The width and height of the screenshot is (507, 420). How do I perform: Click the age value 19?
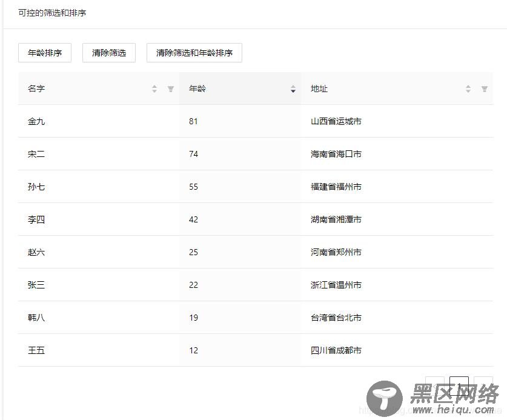[x=193, y=318]
